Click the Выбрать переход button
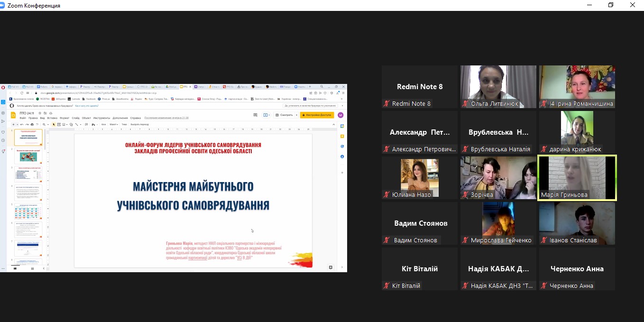This screenshot has width=644, height=322. [x=139, y=125]
